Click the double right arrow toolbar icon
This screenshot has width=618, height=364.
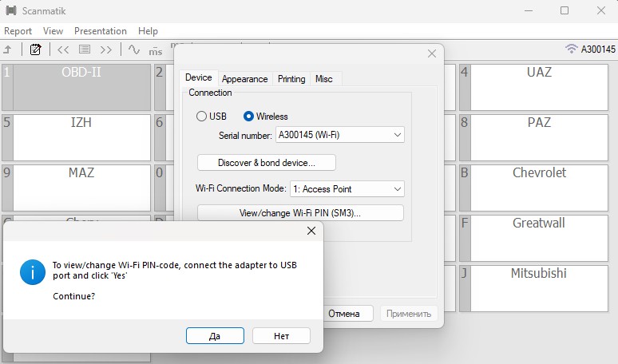[105, 49]
